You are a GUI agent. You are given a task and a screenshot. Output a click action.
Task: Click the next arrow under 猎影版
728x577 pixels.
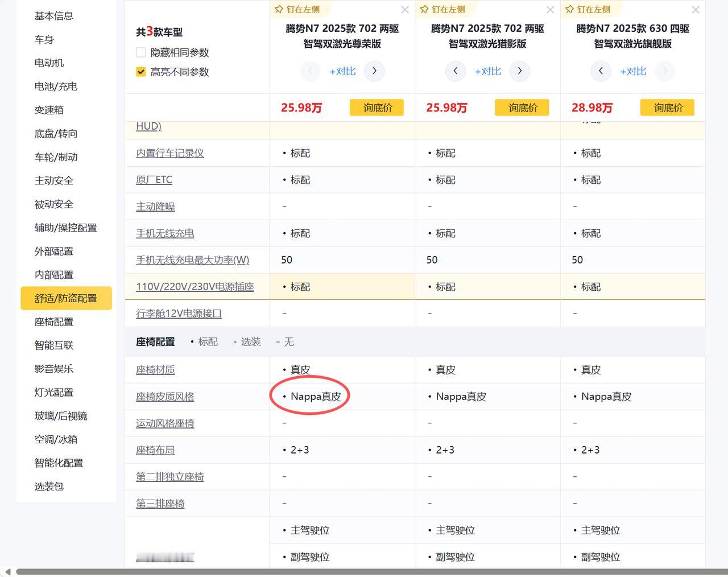tap(520, 71)
